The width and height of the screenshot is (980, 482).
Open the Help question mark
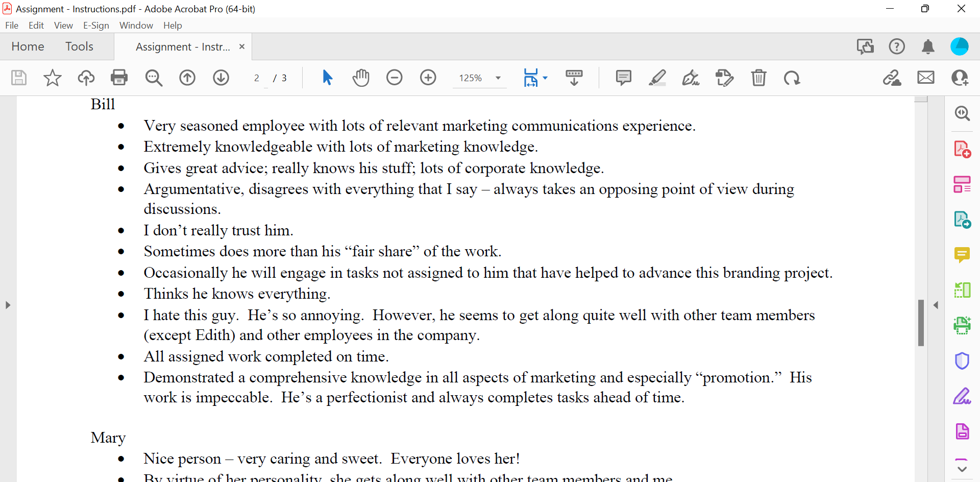(897, 46)
